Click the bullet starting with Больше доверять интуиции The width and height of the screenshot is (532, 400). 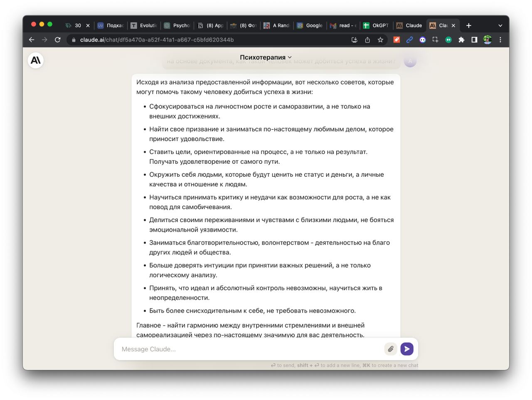tap(260, 270)
